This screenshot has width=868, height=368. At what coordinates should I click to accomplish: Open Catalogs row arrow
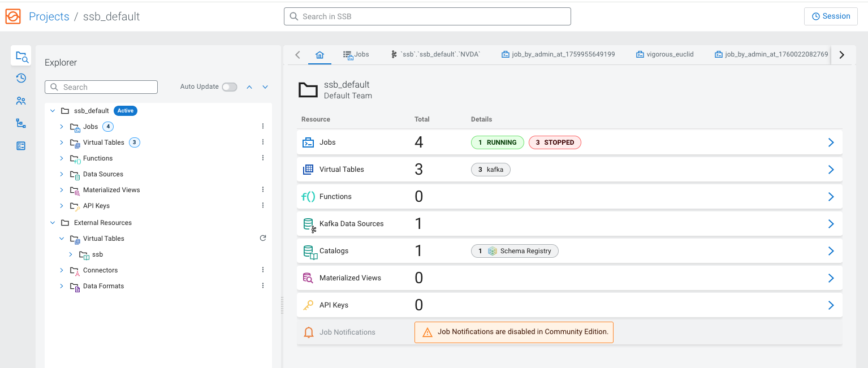pos(831,251)
